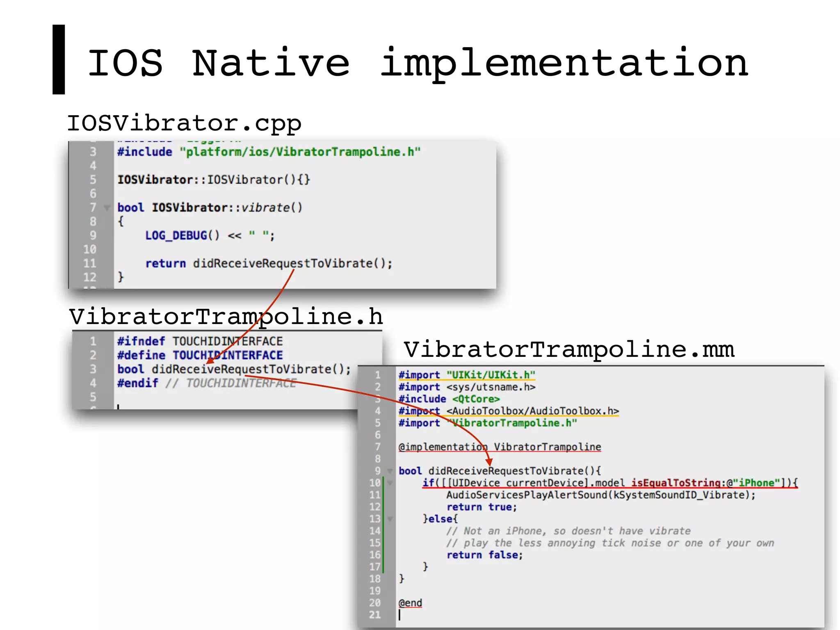Click the 'IOSVibrator.cpp' heading
Screen dimensions: 840x630
pyautogui.click(x=184, y=123)
